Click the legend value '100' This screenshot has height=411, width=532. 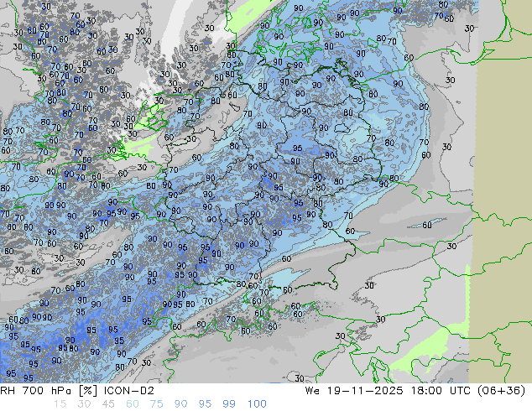coord(257,404)
